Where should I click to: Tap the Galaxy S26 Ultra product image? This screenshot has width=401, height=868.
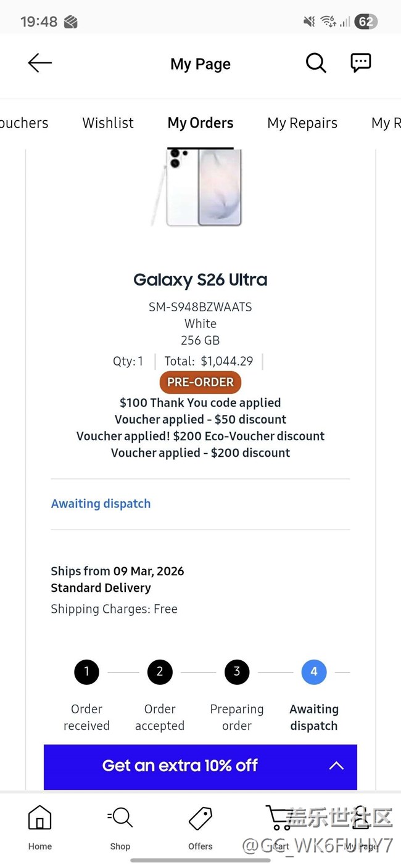click(200, 187)
